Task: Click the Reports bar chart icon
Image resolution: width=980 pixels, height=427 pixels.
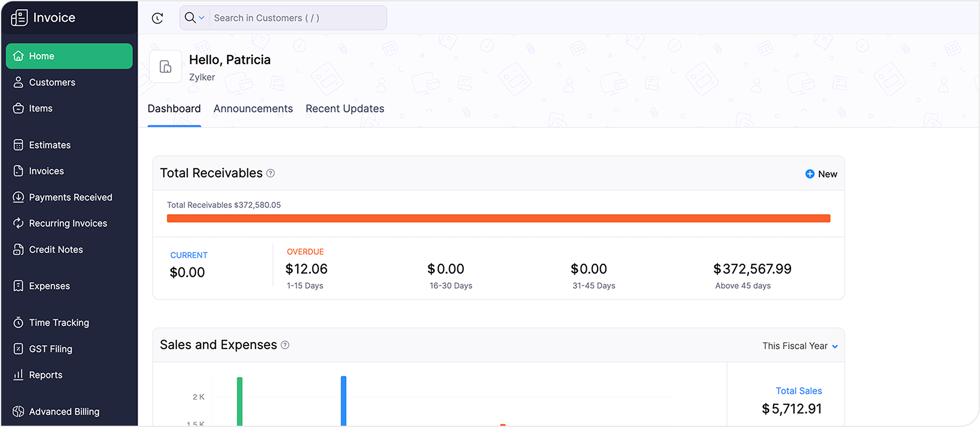Action: tap(18, 374)
